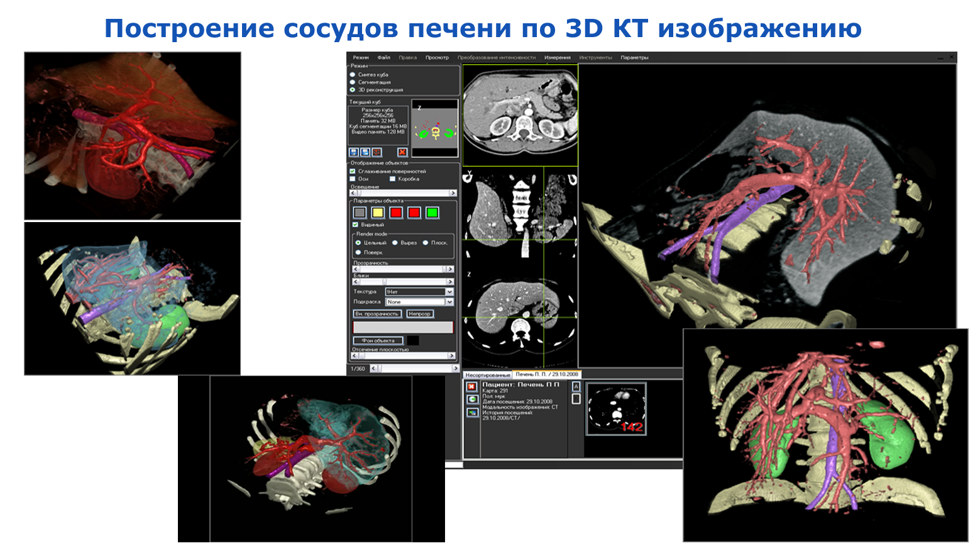980x553 pixels.
Task: Click 'Куб сегментации 16 MB' text
Action: pos(378,126)
